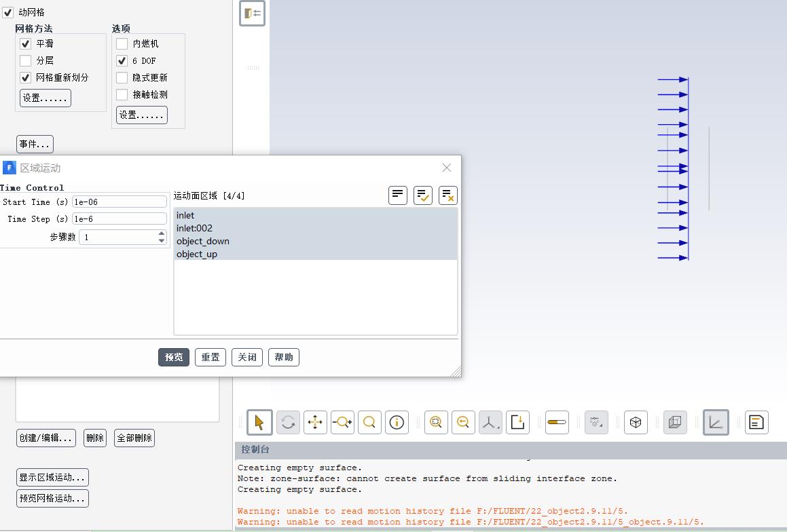This screenshot has height=532, width=787.
Task: Enable the 接触检测 checkbox
Action: pos(122,94)
